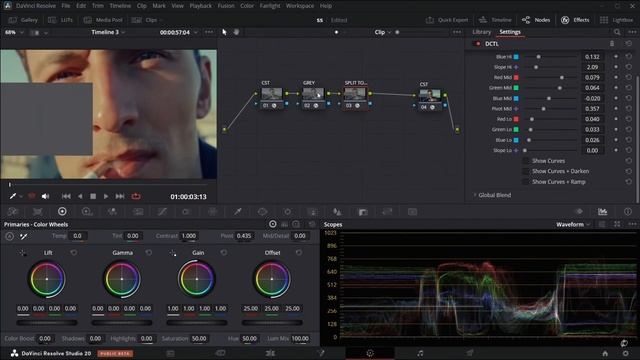
Task: Open the Effects panel
Action: click(575, 20)
